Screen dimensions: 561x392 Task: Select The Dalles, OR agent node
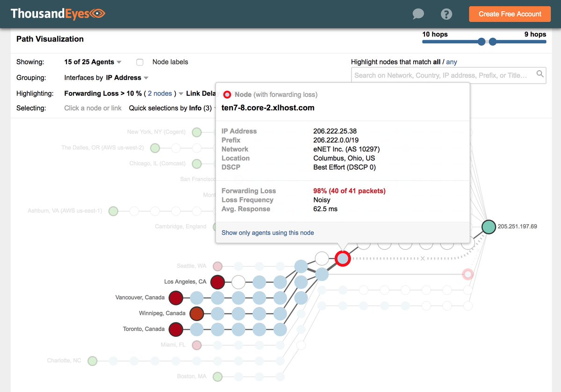pyautogui.click(x=155, y=148)
